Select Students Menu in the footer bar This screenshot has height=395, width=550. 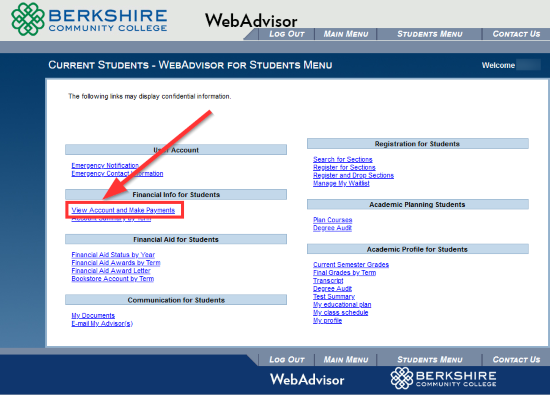click(430, 360)
